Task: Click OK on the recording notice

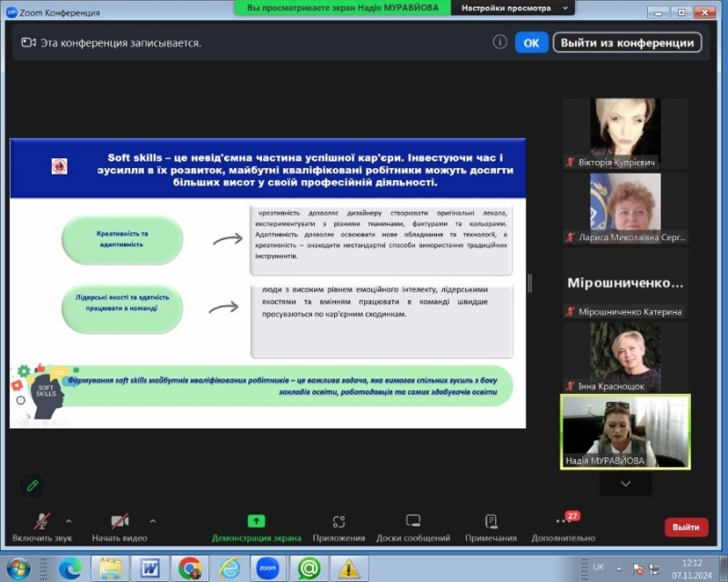Action: [x=531, y=43]
